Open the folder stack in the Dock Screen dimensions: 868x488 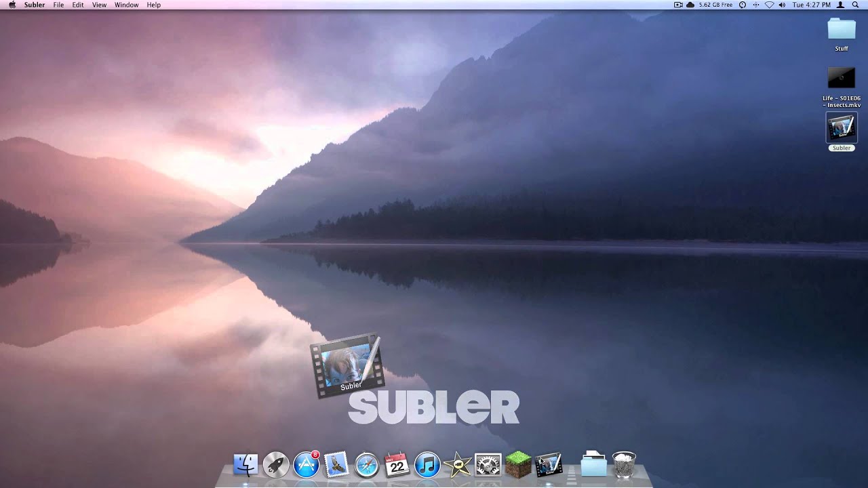[x=593, y=465]
